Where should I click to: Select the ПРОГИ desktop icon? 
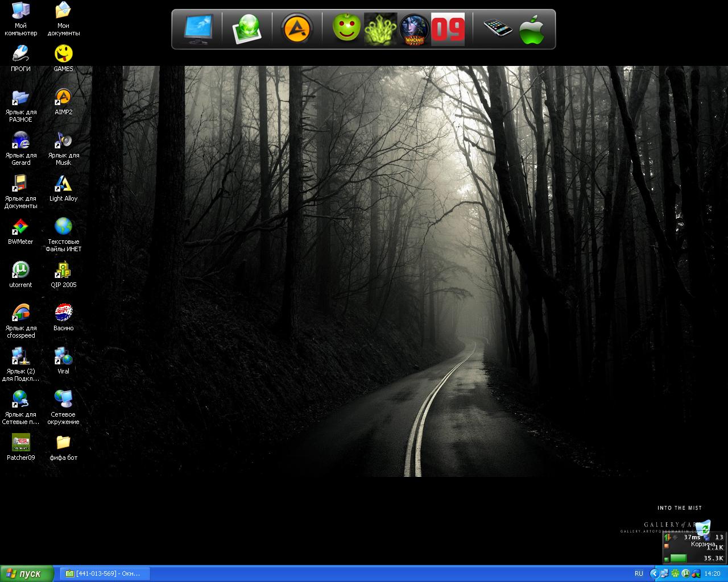[x=21, y=59]
